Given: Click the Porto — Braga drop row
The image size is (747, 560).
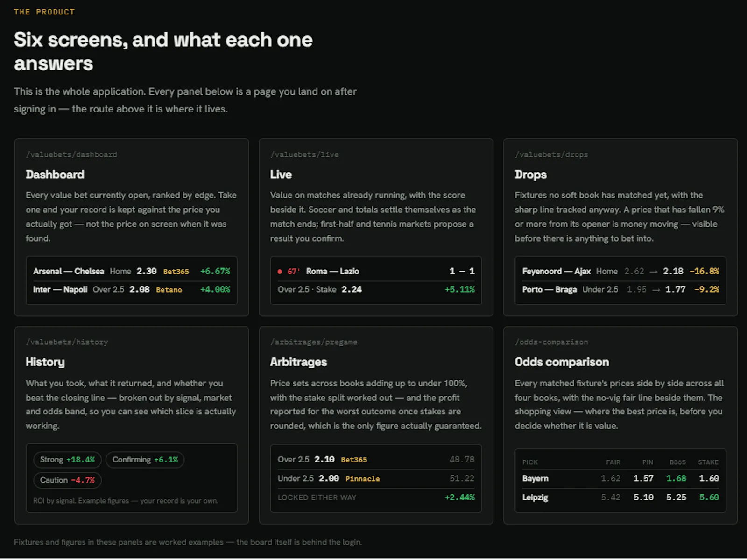Looking at the screenshot, I should click(x=620, y=289).
